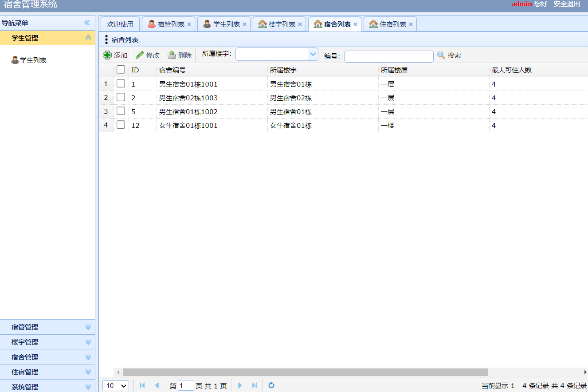This screenshot has width=588, height=392.
Task: Click the magnifier 搜索 search icon
Action: [x=441, y=55]
